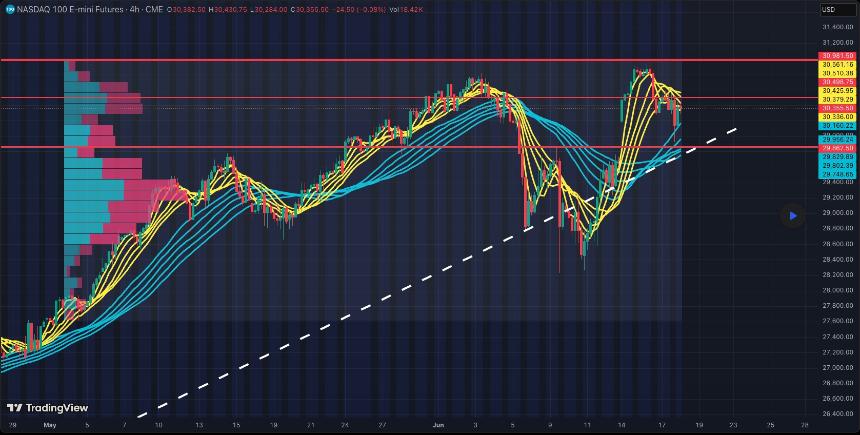
Task: Click the yellow 30,336.00 price label
Action: (x=836, y=117)
